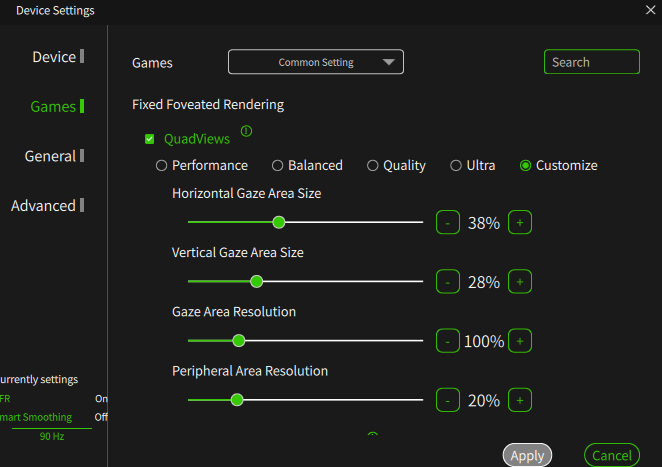Switch to the Device tab

coord(54,57)
